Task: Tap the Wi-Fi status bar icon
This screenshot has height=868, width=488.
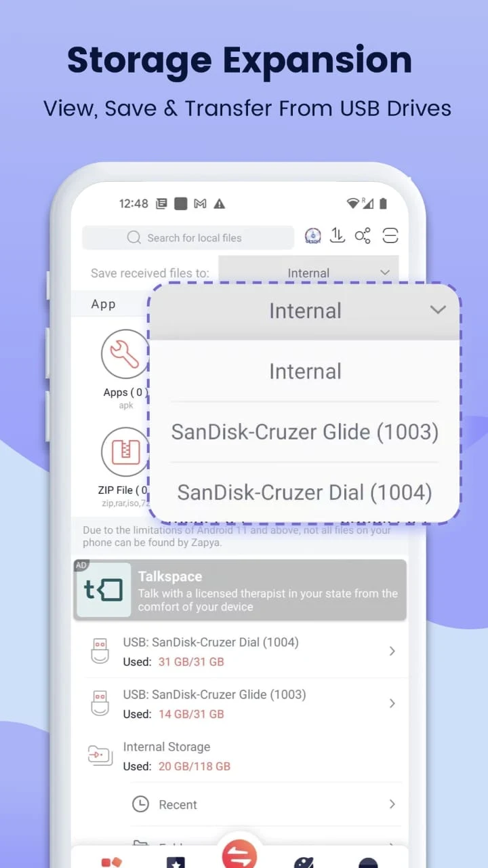Action: click(x=352, y=203)
